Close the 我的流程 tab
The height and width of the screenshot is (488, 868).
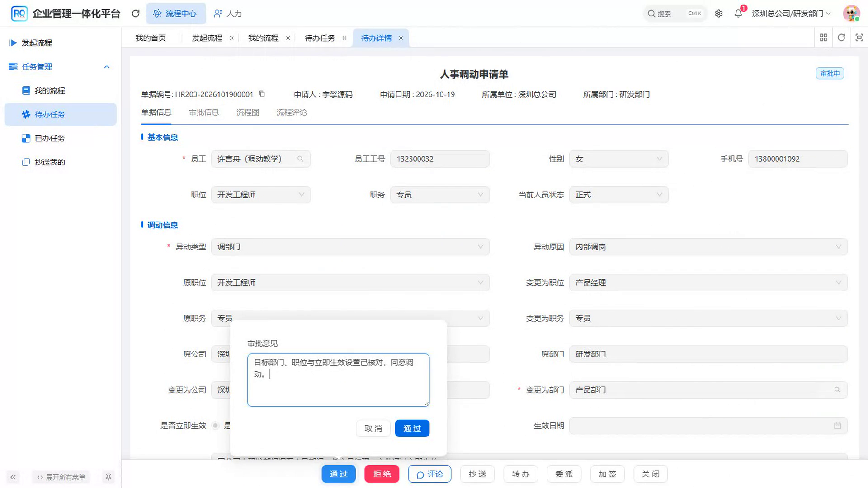pos(288,38)
